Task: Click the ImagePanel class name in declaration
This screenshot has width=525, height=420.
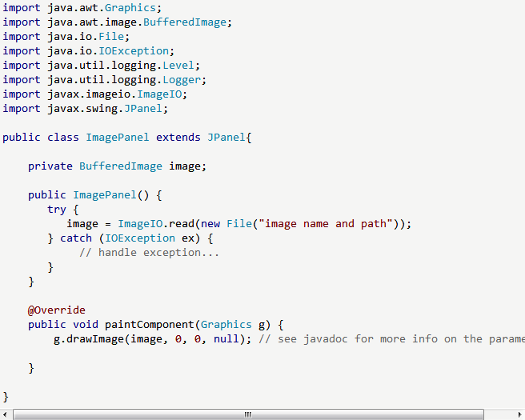Action: pyautogui.click(x=117, y=138)
